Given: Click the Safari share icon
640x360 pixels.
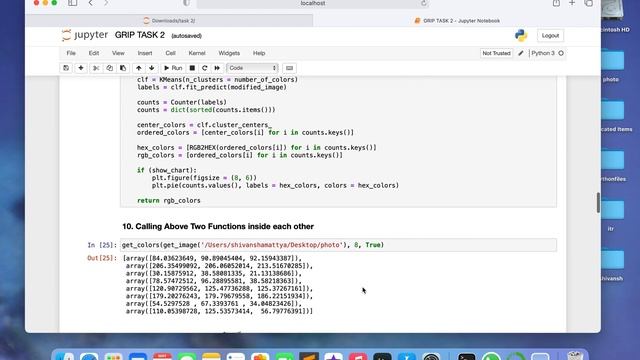Looking at the screenshot, I should point(556,3).
